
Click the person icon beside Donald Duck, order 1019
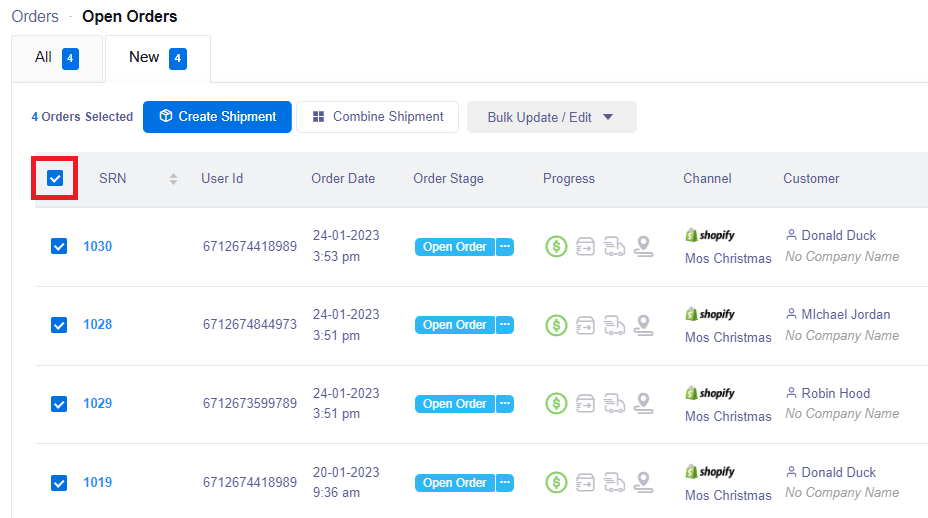point(791,471)
